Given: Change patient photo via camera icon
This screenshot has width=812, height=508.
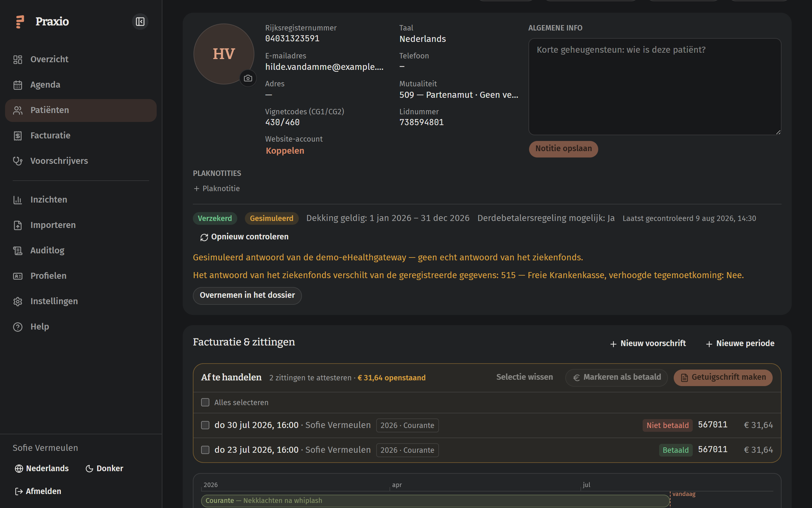Looking at the screenshot, I should pos(248,78).
